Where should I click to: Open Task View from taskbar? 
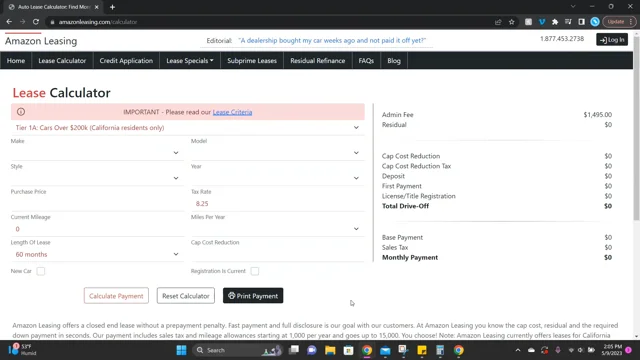293,350
